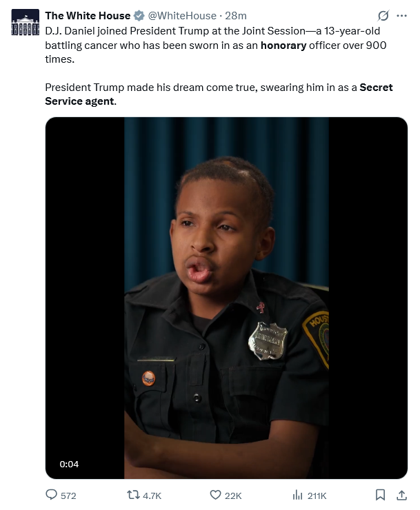Open the share post arrow menu
This screenshot has height=510, width=420.
click(x=401, y=495)
